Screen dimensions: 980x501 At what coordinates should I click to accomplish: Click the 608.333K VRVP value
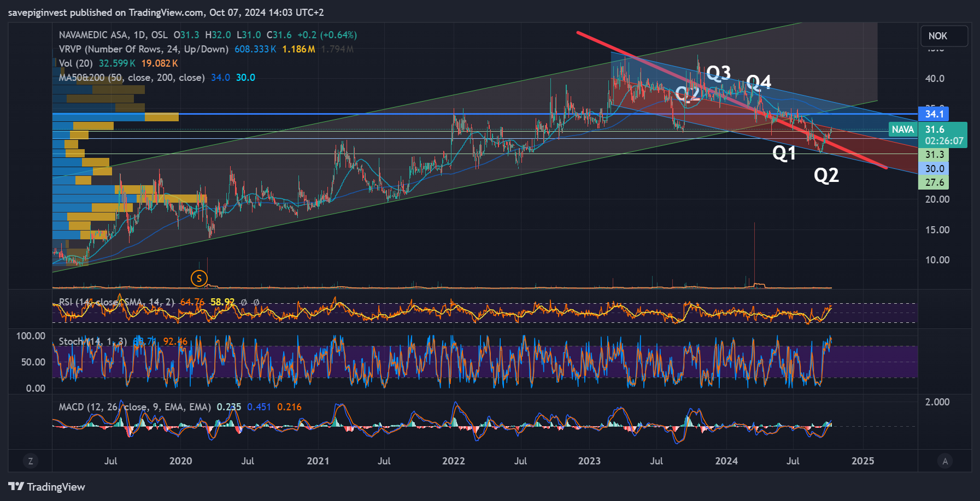pyautogui.click(x=255, y=49)
